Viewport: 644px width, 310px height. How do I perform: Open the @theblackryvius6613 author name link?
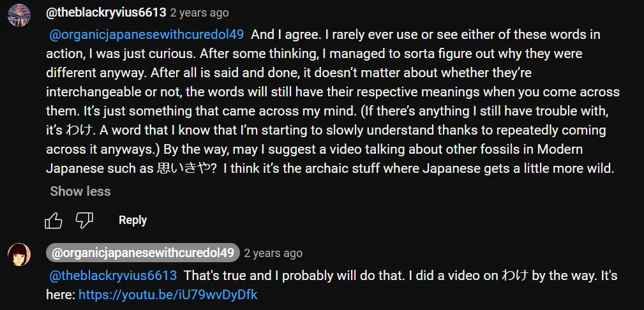[x=106, y=13]
